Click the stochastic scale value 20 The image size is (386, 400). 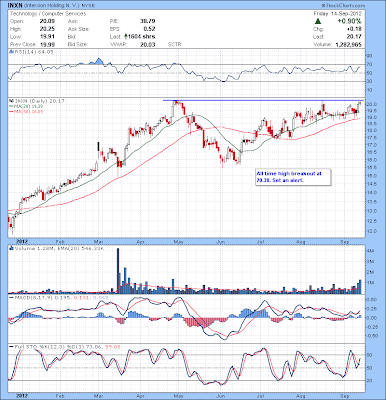(370, 381)
